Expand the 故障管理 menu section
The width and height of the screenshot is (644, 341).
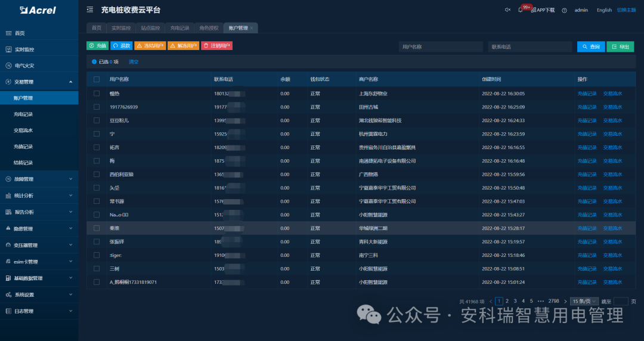(x=70, y=179)
